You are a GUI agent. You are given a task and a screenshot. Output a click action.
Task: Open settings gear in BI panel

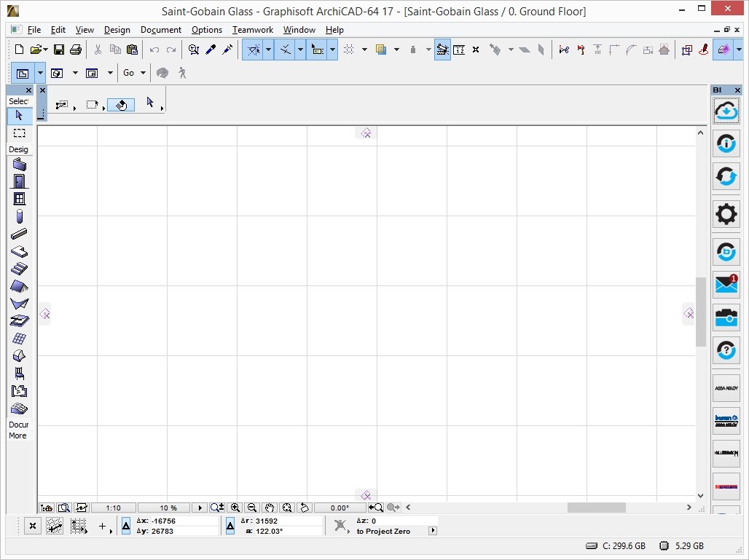tap(726, 214)
